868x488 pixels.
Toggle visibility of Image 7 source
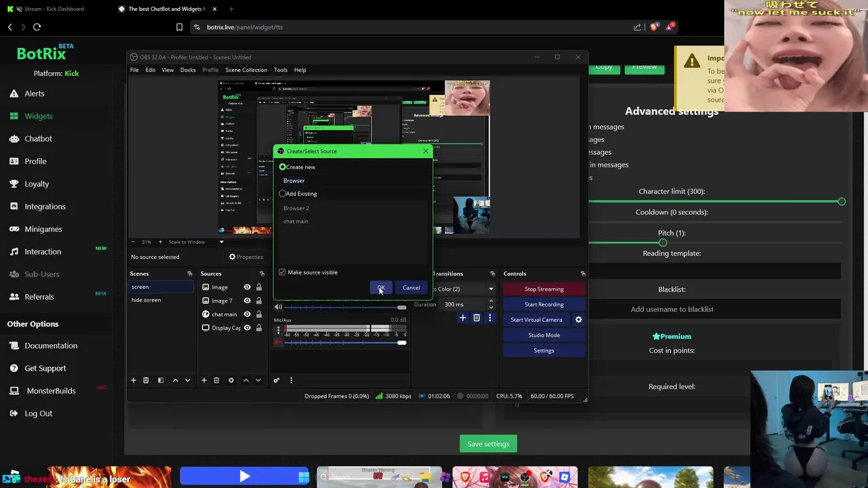coord(247,301)
